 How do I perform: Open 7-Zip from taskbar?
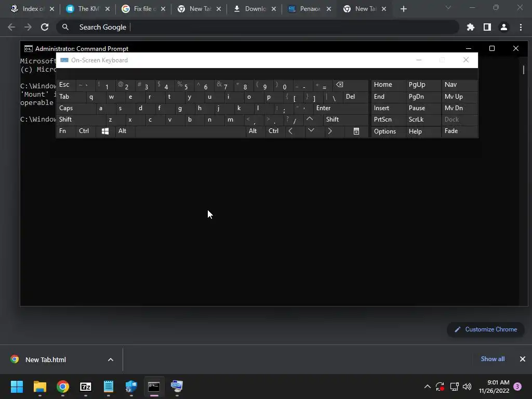86,387
